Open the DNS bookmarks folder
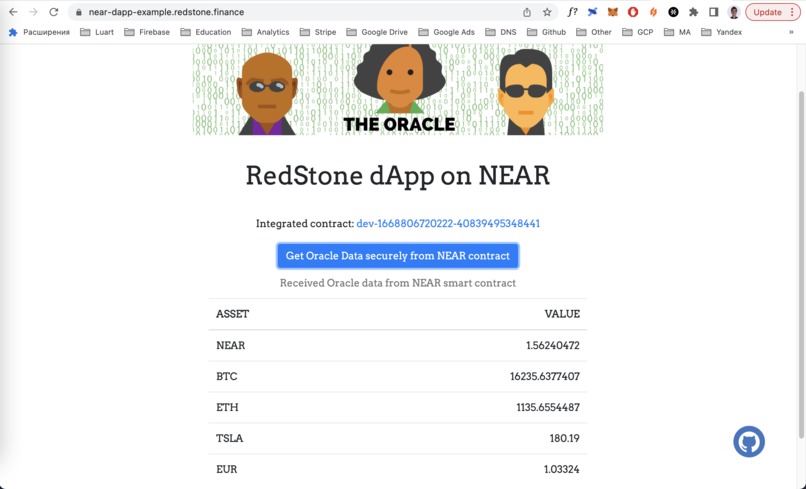 pyautogui.click(x=501, y=32)
